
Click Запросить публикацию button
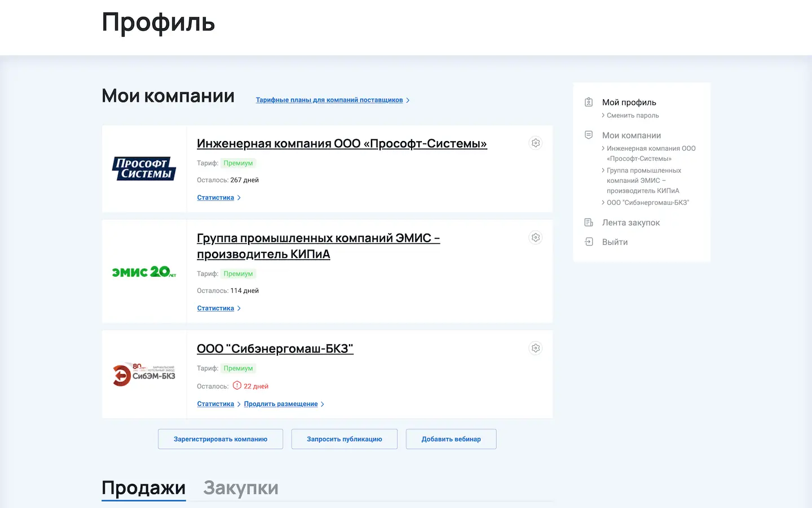pyautogui.click(x=345, y=439)
